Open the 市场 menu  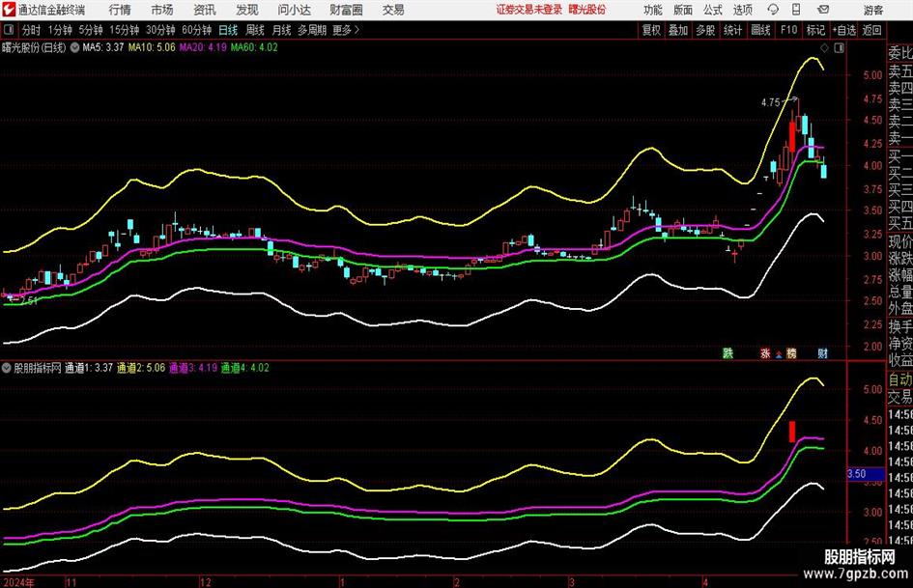pyautogui.click(x=162, y=10)
